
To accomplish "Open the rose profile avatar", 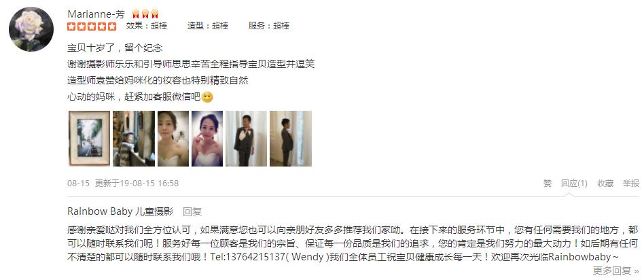I will [31, 29].
